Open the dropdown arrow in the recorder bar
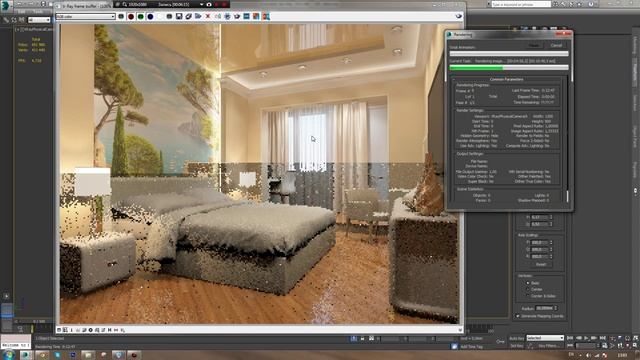Viewport: 640px width, 360px height. 201,4
